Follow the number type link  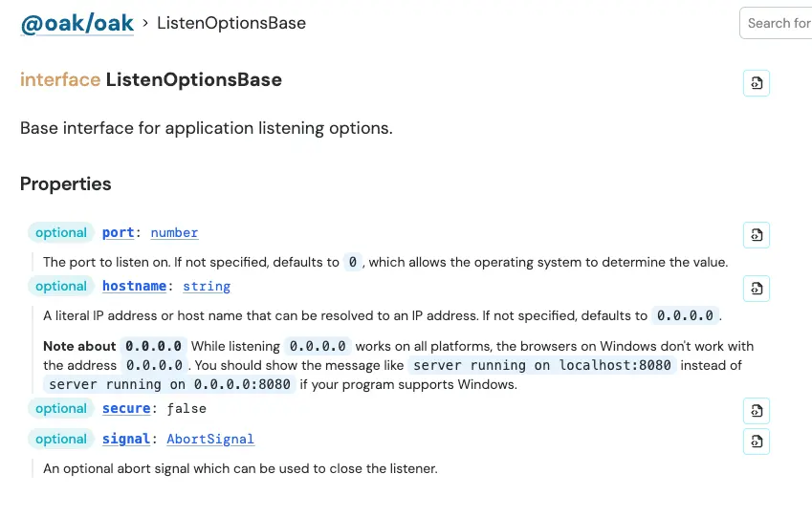pyautogui.click(x=174, y=232)
